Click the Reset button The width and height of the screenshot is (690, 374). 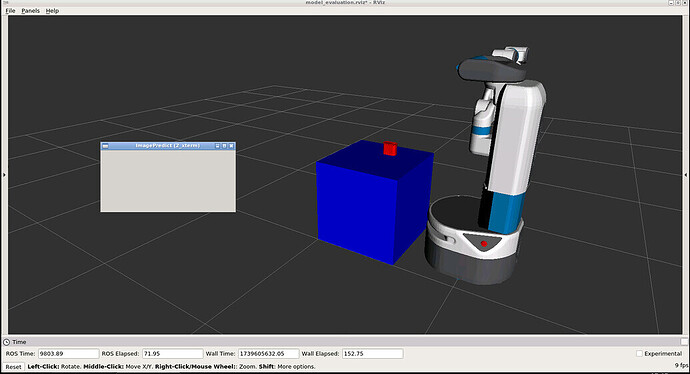click(x=13, y=367)
